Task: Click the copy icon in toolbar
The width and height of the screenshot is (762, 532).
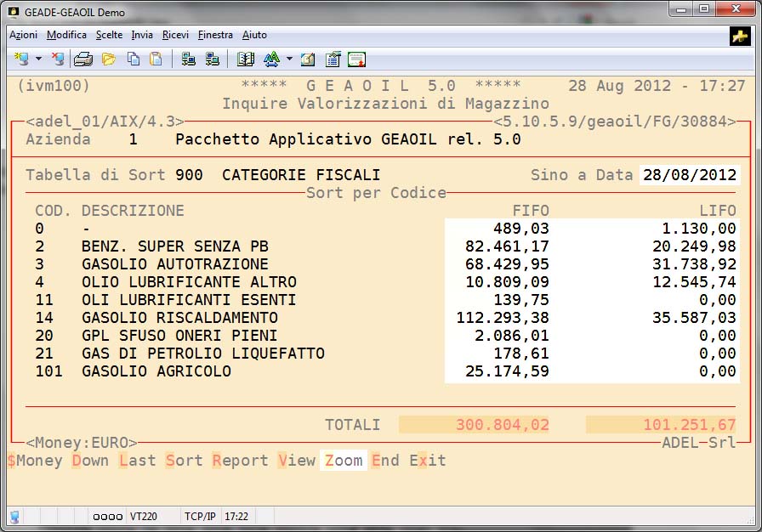Action: click(133, 59)
